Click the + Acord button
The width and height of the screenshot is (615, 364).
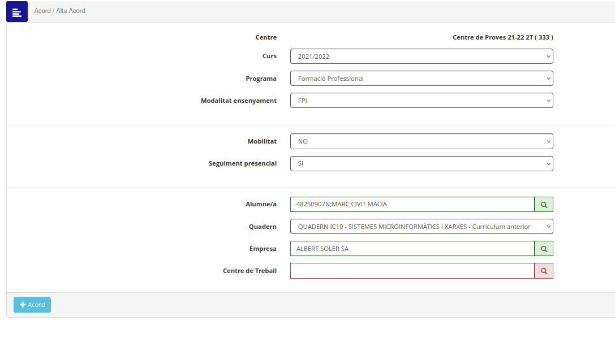(x=32, y=305)
